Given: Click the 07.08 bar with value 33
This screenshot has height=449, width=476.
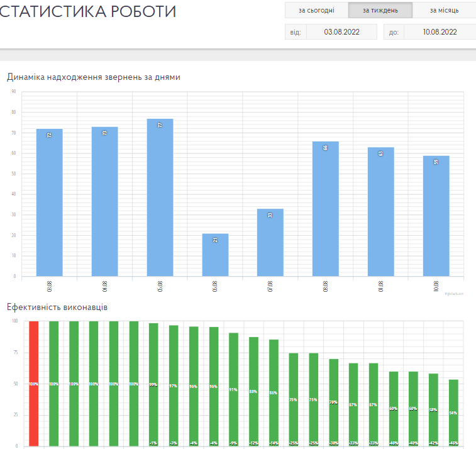Looking at the screenshot, I should [x=270, y=243].
